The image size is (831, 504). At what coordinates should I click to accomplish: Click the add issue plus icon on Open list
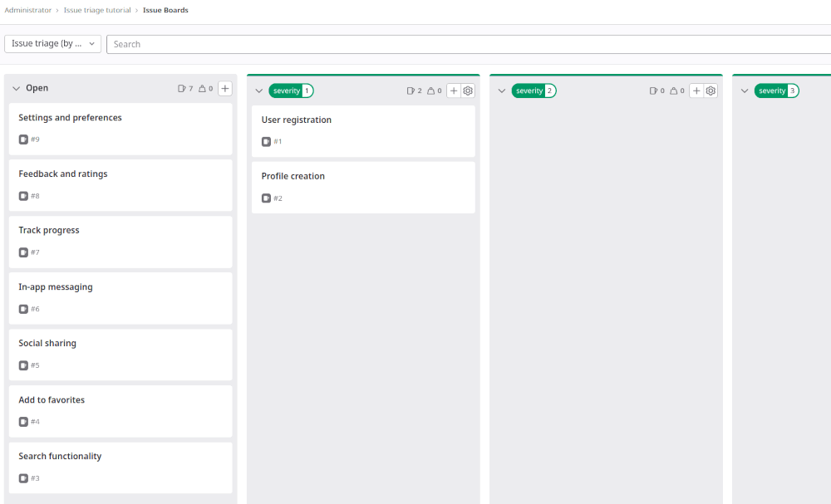[x=224, y=88]
